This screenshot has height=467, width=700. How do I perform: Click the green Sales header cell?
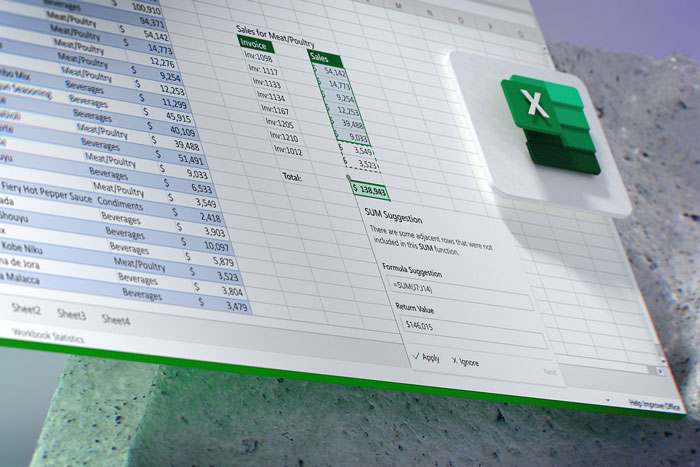pyautogui.click(x=322, y=57)
